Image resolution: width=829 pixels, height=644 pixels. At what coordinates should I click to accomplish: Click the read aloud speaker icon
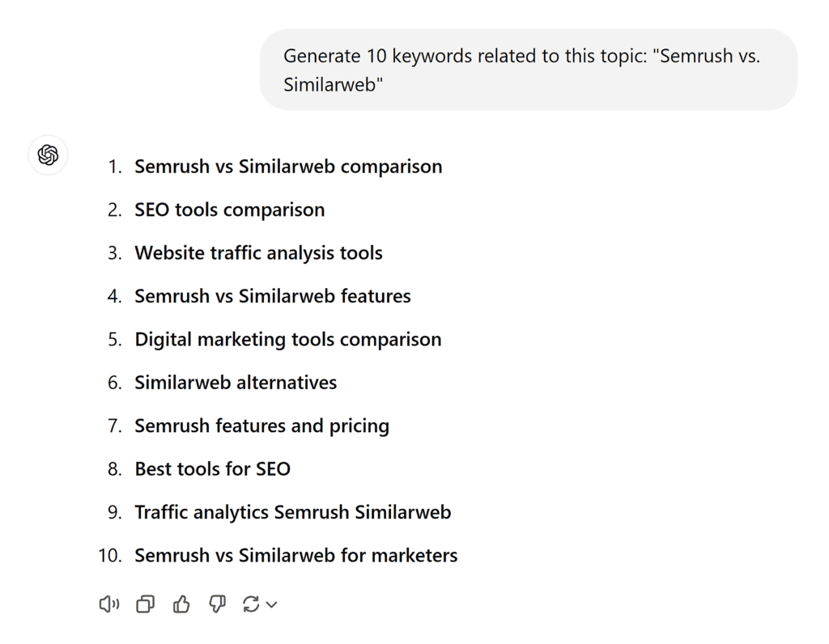point(109,604)
